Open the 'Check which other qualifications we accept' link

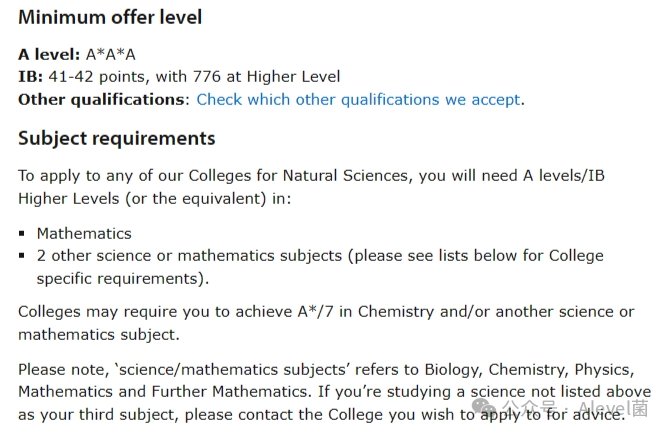(x=358, y=100)
